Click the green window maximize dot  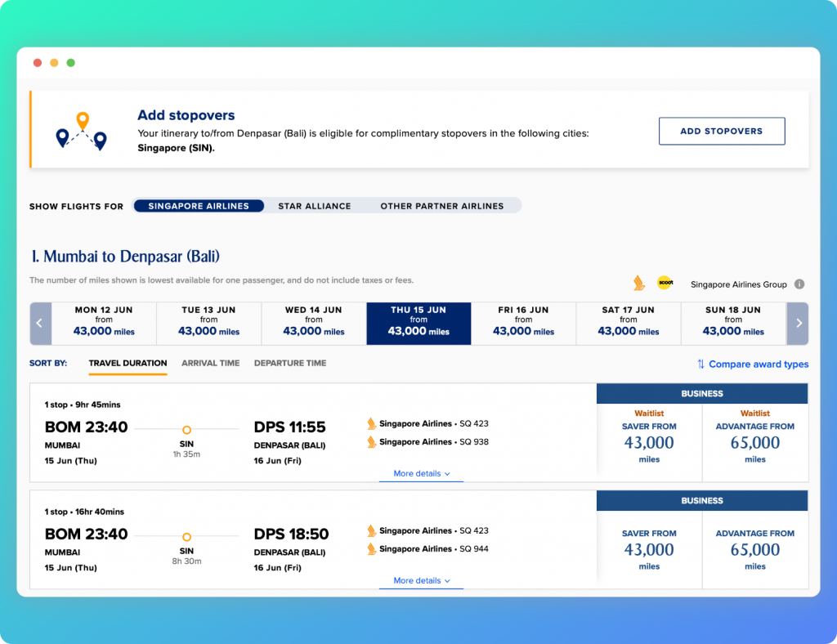click(70, 63)
